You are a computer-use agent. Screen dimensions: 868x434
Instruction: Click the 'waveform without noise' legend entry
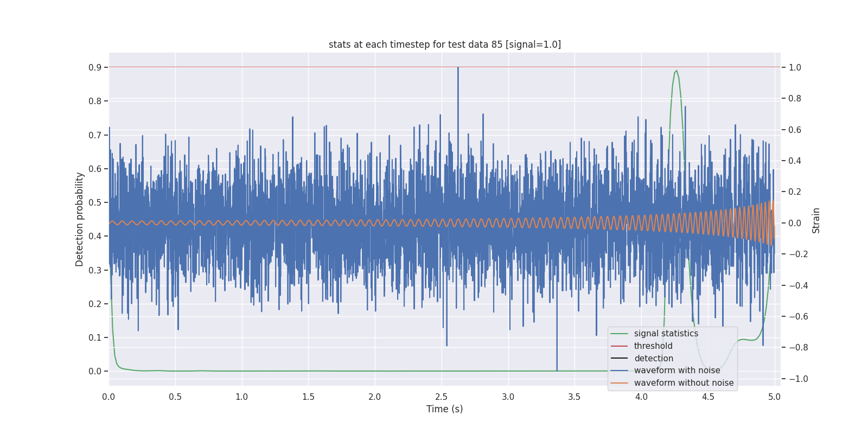tap(684, 383)
